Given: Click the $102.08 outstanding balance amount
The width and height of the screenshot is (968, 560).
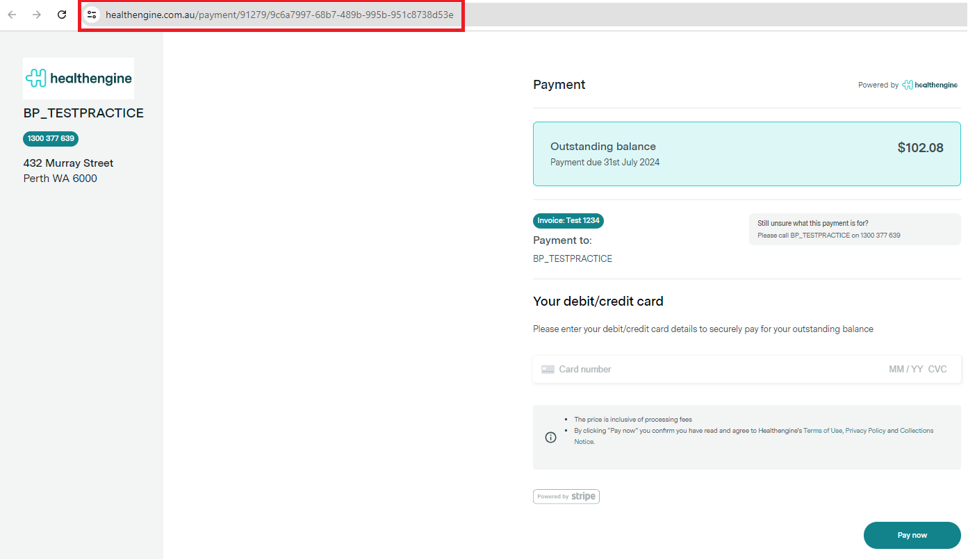Looking at the screenshot, I should click(x=920, y=147).
